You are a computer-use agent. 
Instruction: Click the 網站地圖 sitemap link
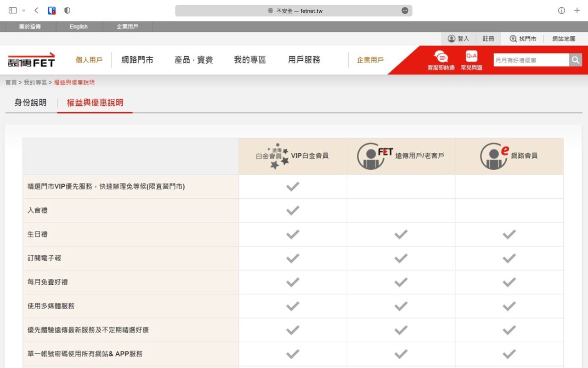(564, 39)
